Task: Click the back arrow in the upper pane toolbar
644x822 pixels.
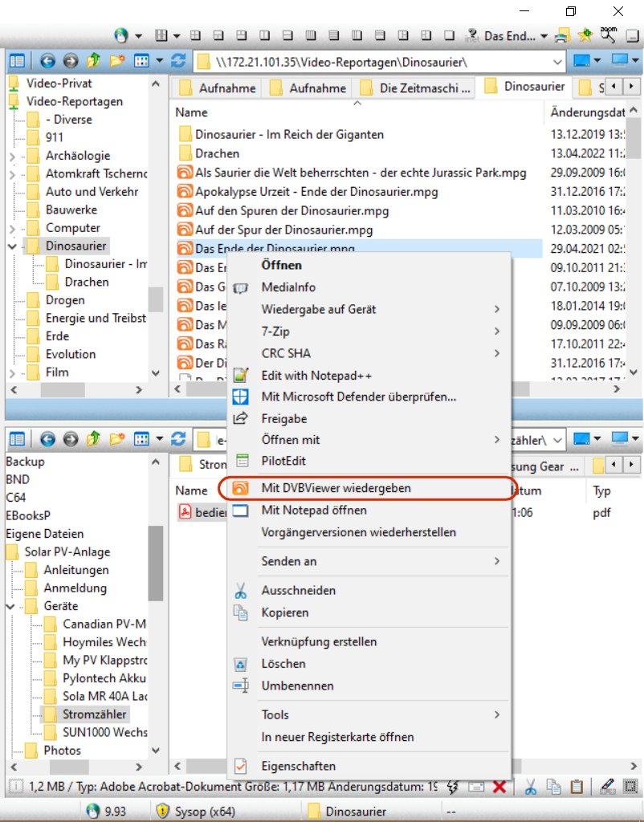Action: 47,61
